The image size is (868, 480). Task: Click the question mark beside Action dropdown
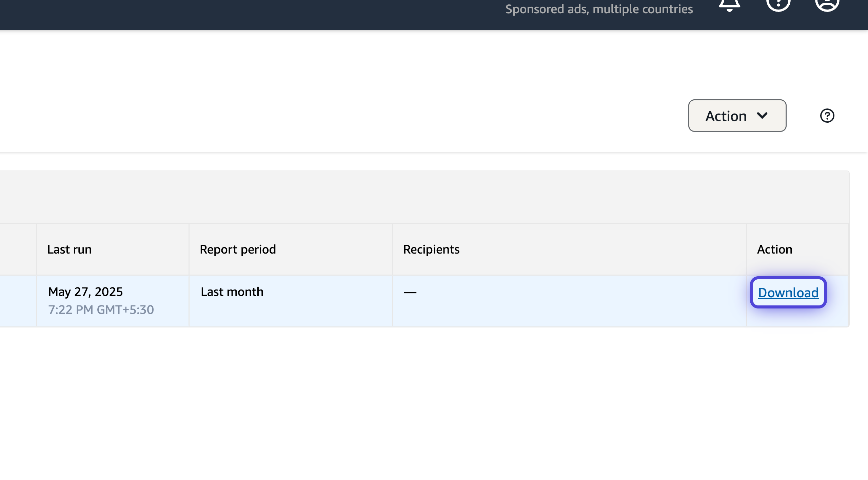pyautogui.click(x=827, y=116)
